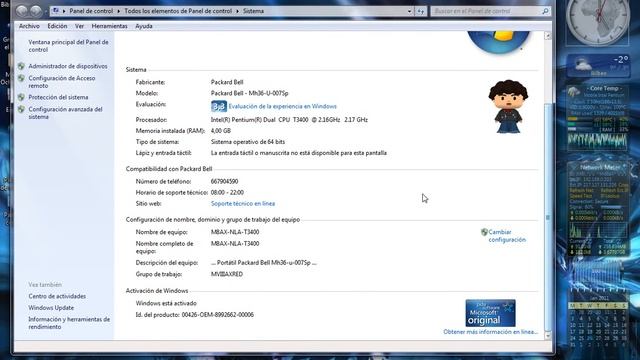This screenshot has height=360, width=640.
Task: Click the scrollbar up arrow
Action: [x=548, y=36]
